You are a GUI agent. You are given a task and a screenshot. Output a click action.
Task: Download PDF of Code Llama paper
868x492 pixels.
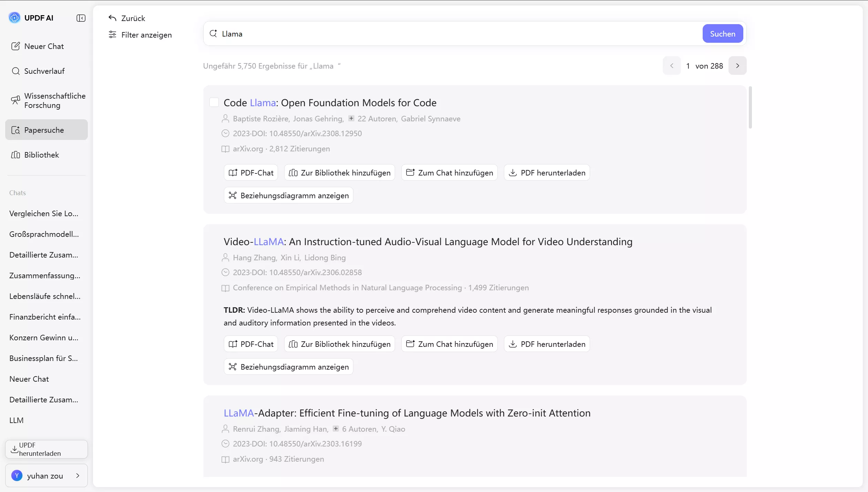pos(547,173)
